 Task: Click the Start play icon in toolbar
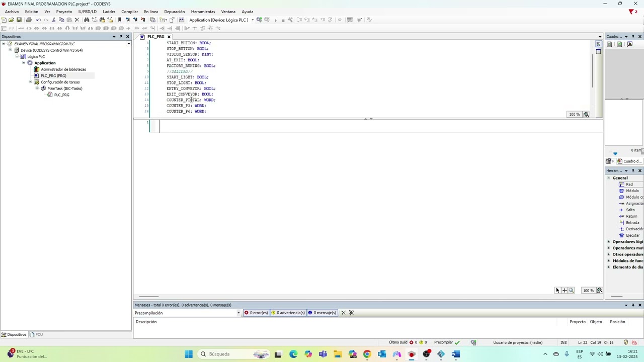tap(275, 20)
